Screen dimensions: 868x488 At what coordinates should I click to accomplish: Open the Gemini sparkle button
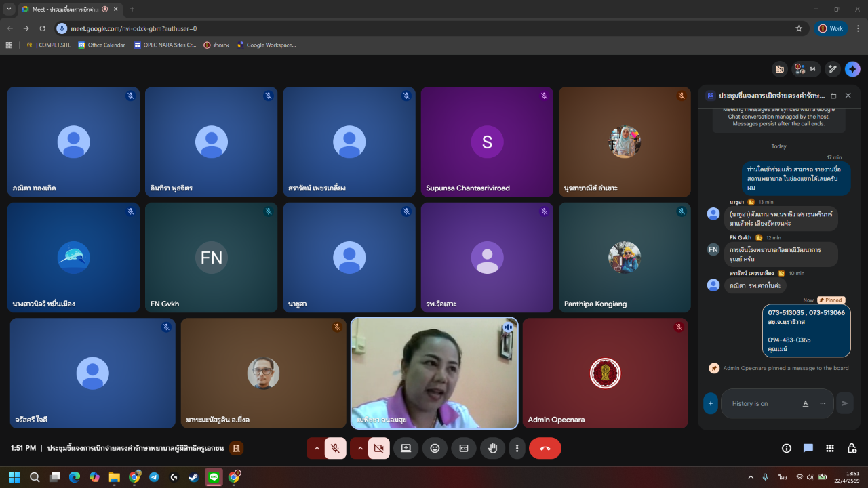[x=852, y=69]
